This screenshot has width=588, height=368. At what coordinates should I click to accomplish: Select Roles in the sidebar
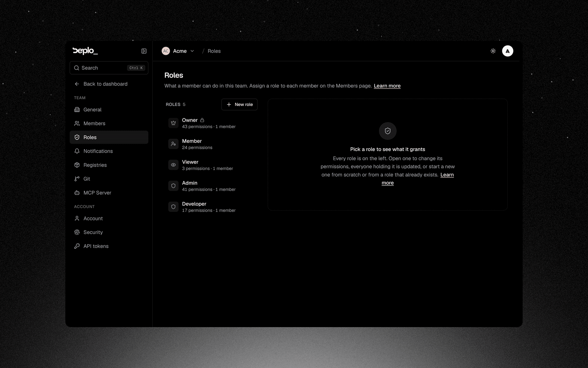[109, 137]
